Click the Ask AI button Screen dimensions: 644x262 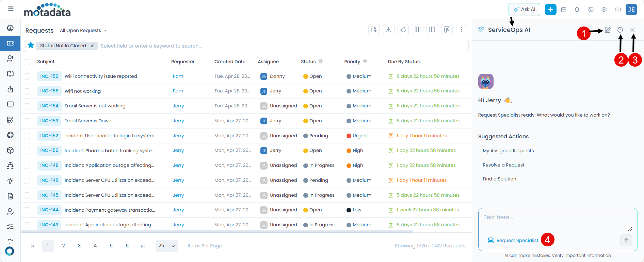click(x=524, y=10)
